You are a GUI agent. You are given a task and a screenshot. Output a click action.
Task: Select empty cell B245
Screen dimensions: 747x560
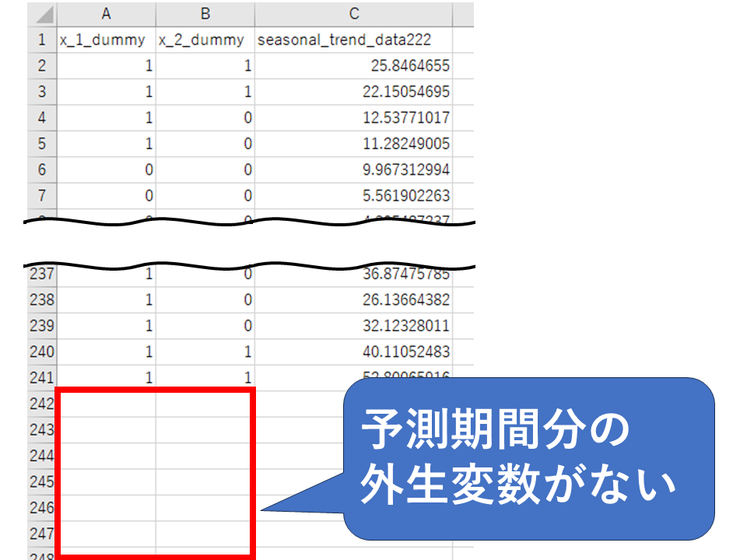205,481
